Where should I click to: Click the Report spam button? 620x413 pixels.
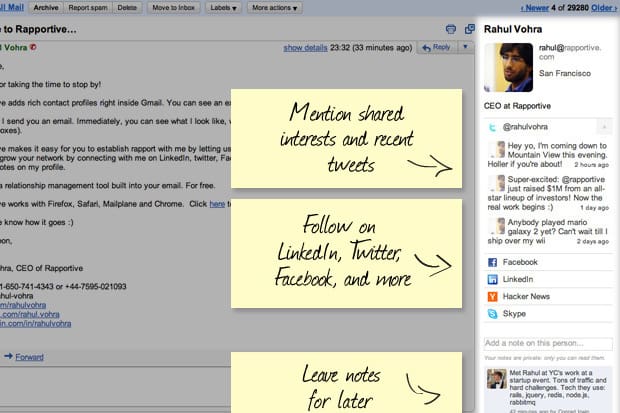(x=87, y=7)
